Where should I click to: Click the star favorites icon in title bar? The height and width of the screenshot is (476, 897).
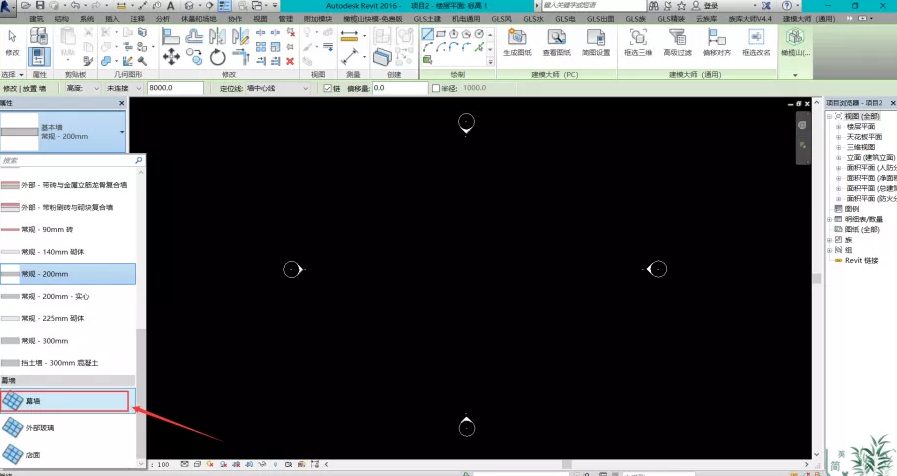(681, 6)
